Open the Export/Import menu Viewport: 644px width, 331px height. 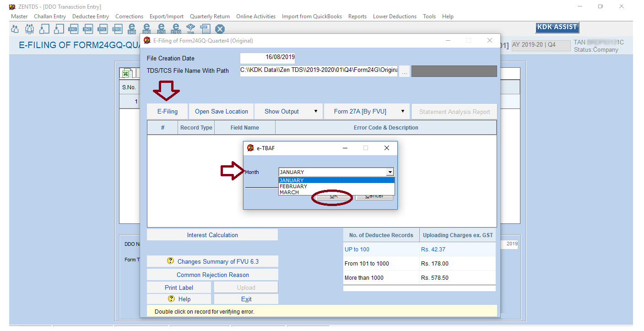(x=167, y=16)
